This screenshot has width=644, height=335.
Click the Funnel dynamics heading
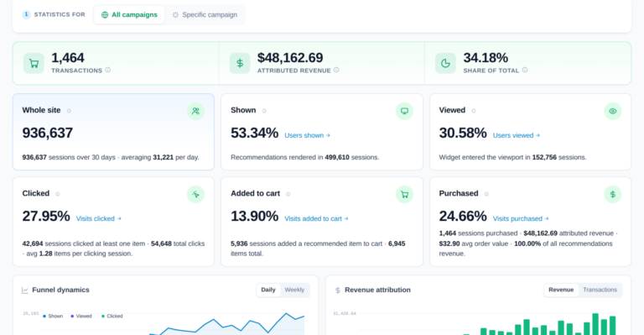coord(60,291)
